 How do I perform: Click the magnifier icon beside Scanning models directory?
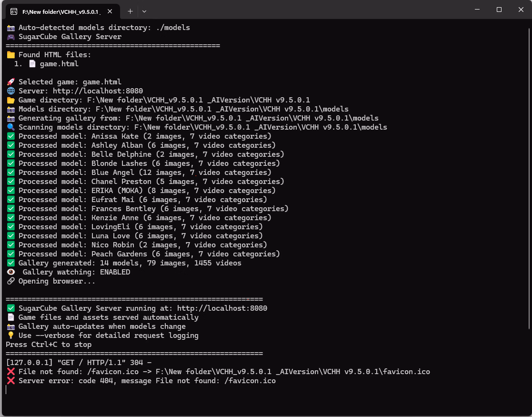(x=11, y=127)
